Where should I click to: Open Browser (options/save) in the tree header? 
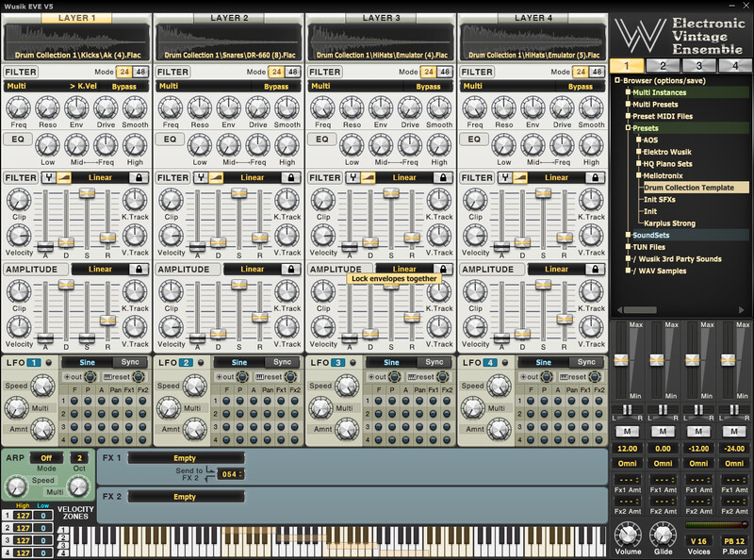[x=664, y=80]
